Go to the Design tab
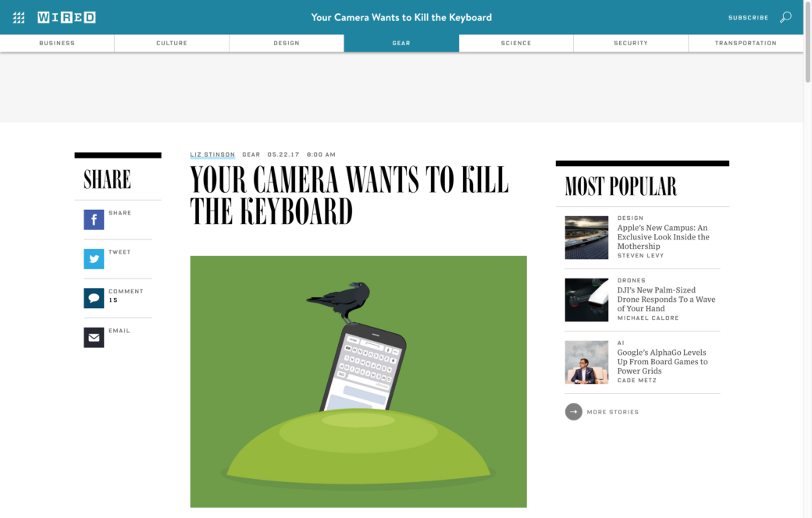Viewport: 812px width, 518px height. (x=287, y=43)
